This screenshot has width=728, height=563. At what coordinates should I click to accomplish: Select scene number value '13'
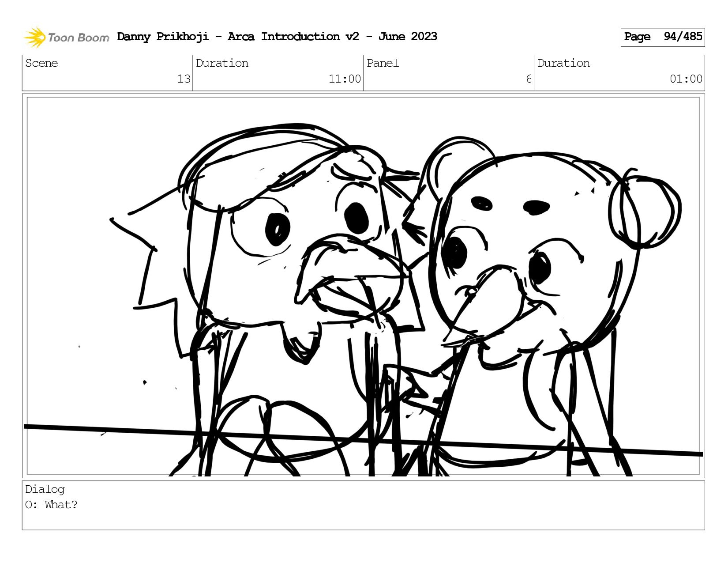coord(184,79)
